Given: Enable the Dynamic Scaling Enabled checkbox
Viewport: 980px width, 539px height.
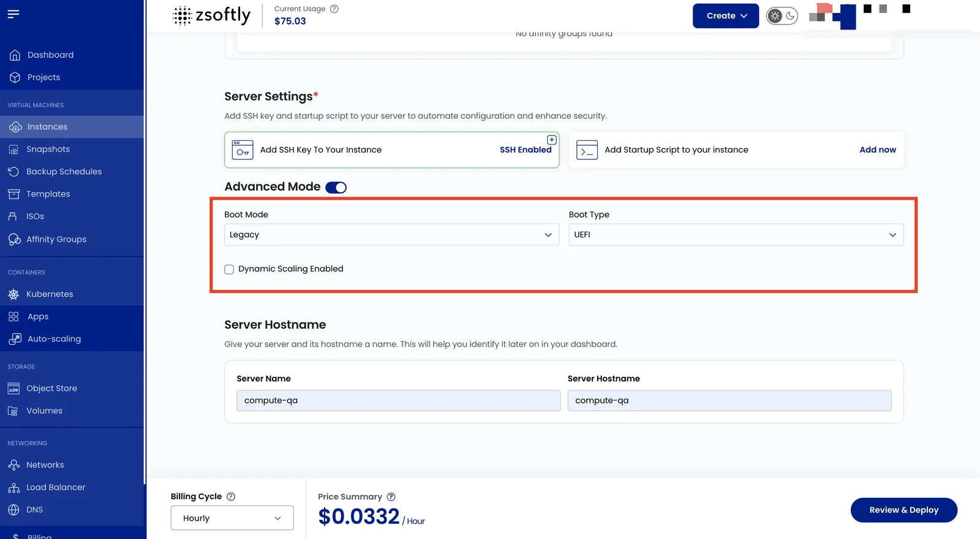Looking at the screenshot, I should pos(229,269).
